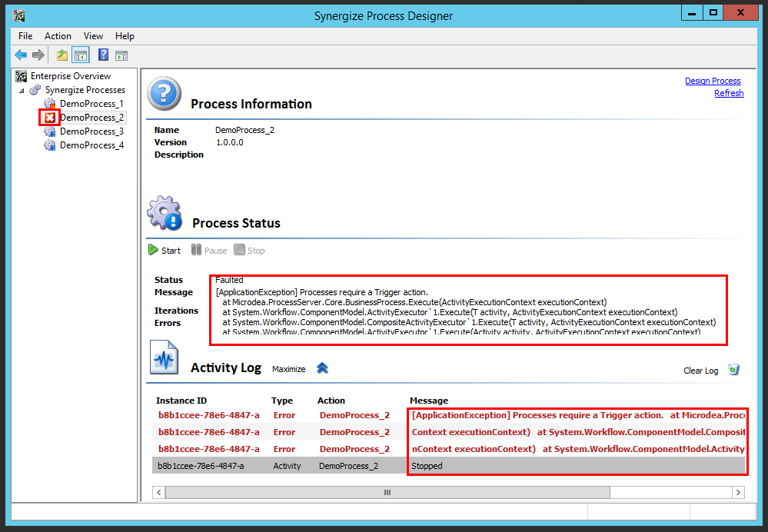This screenshot has height=532, width=768.
Task: Click the Instance ID column header
Action: pyautogui.click(x=181, y=401)
